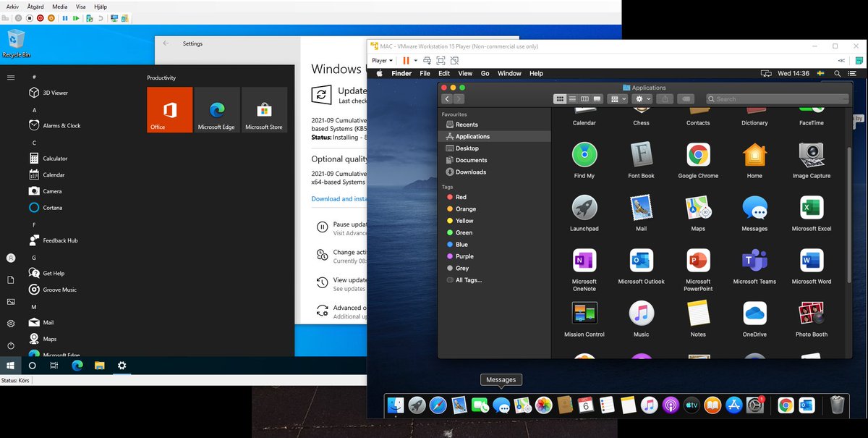868x438 pixels.
Task: Click the Spotlight search icon in menu bar
Action: coord(837,73)
